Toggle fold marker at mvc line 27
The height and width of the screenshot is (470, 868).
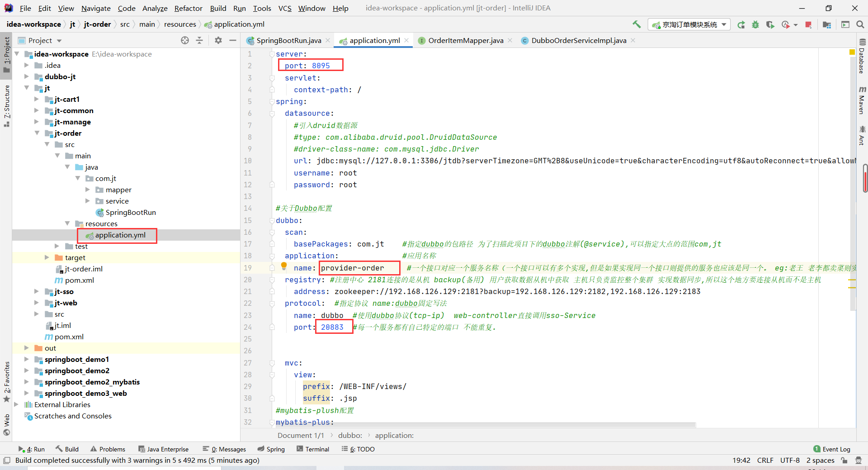(x=272, y=363)
